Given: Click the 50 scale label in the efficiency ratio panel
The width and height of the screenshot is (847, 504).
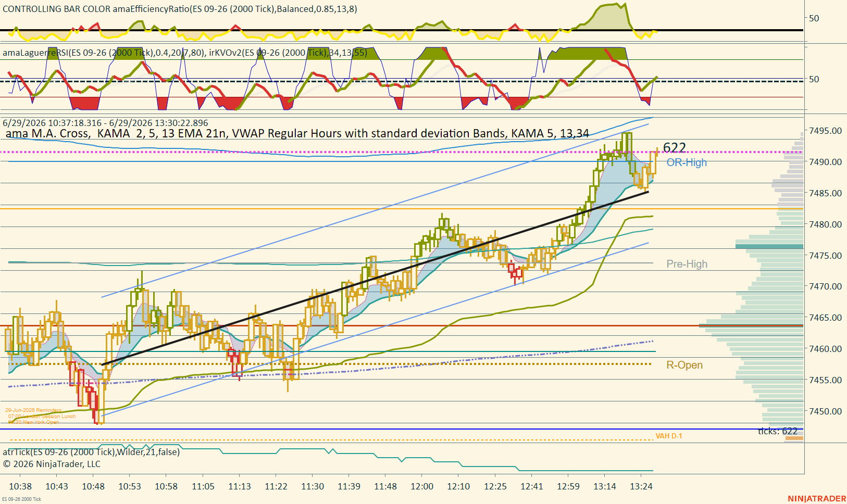Looking at the screenshot, I should pos(814,18).
